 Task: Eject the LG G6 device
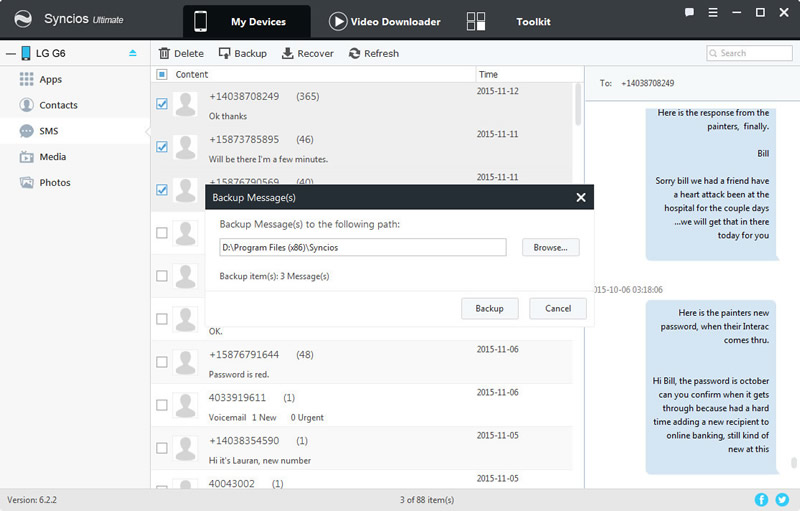(x=133, y=53)
